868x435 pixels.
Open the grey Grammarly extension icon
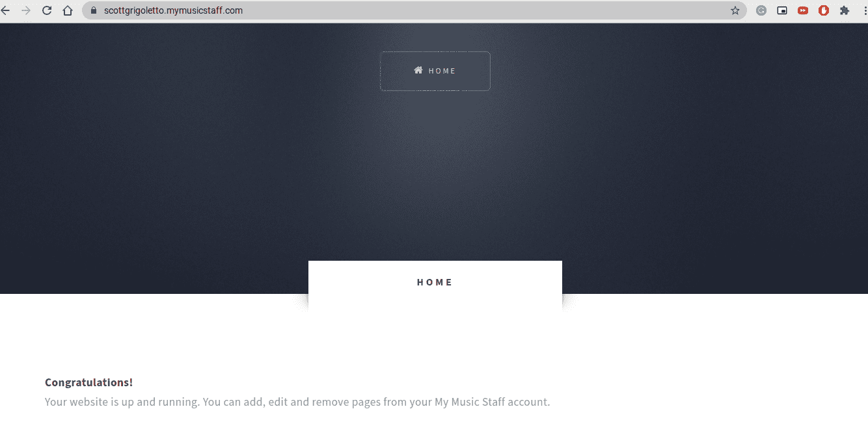coord(761,10)
